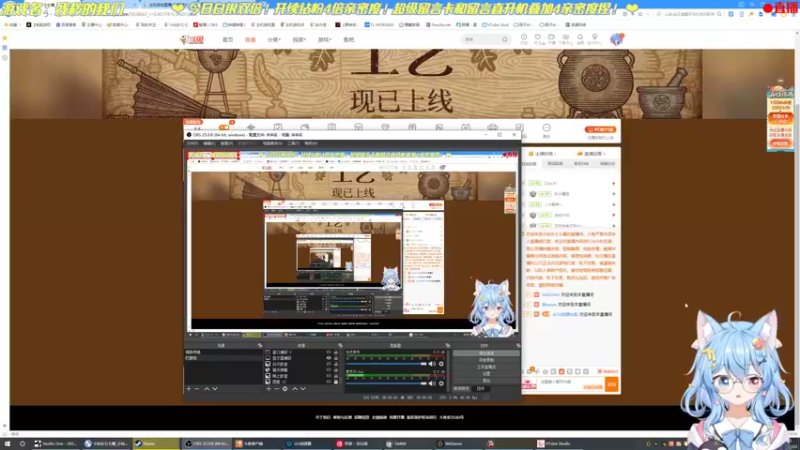Screen dimensions: 800x450
Task: Switch to the second tab in chat panel
Action: (x=555, y=164)
